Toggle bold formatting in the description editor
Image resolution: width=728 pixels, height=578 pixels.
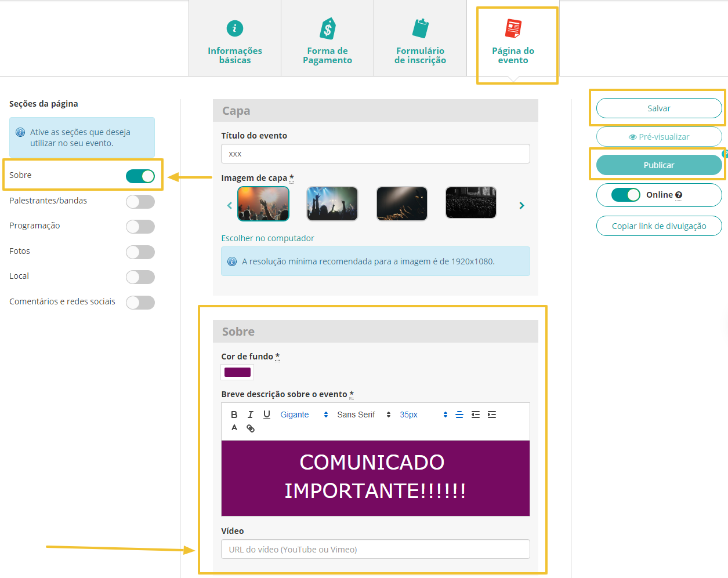[234, 415]
